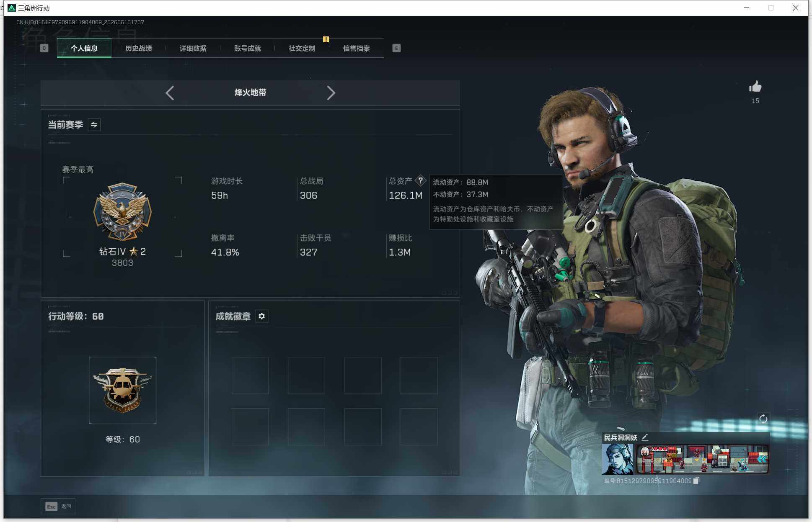
Task: Select first achievement badge slot top row
Action: click(250, 375)
